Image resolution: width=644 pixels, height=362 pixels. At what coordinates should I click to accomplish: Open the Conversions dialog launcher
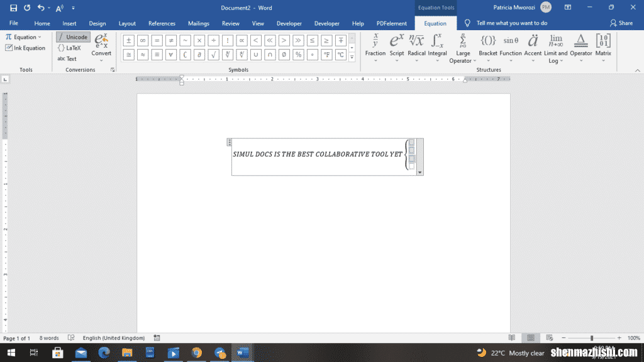pyautogui.click(x=113, y=70)
